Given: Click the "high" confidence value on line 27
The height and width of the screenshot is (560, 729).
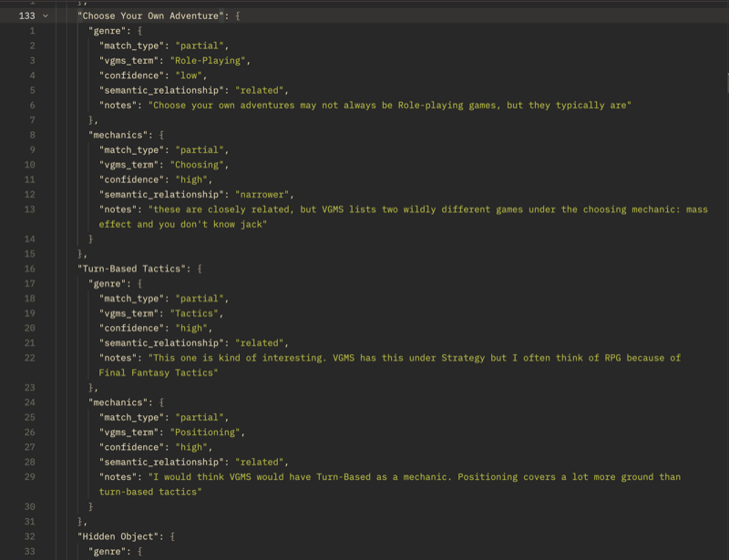Looking at the screenshot, I should (x=191, y=447).
